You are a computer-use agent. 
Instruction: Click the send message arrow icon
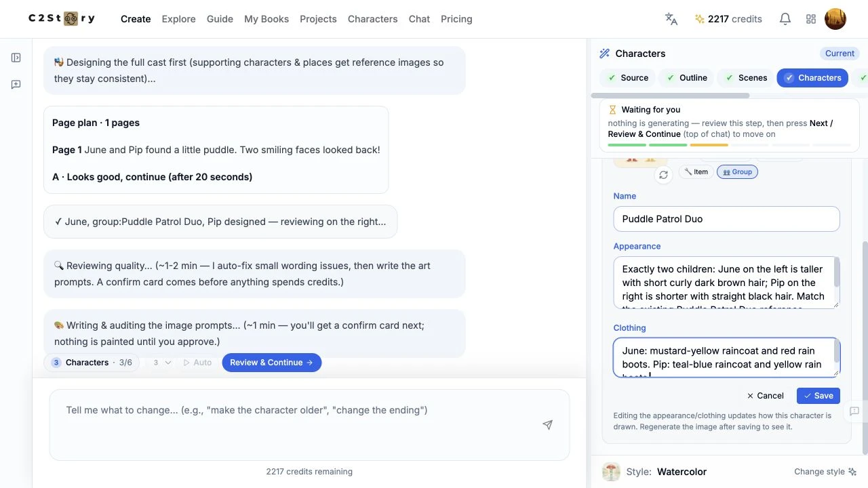(x=547, y=425)
